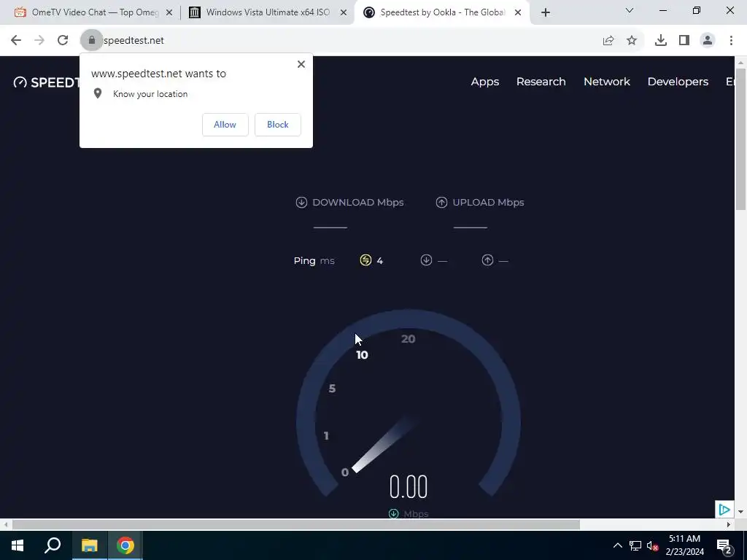Open the Developers menu item
The width and height of the screenshot is (747, 560).
point(678,82)
